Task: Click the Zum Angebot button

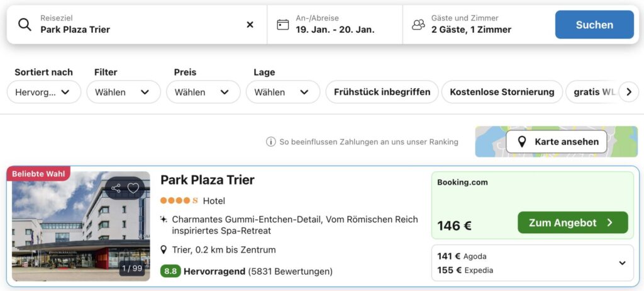Action: click(572, 222)
